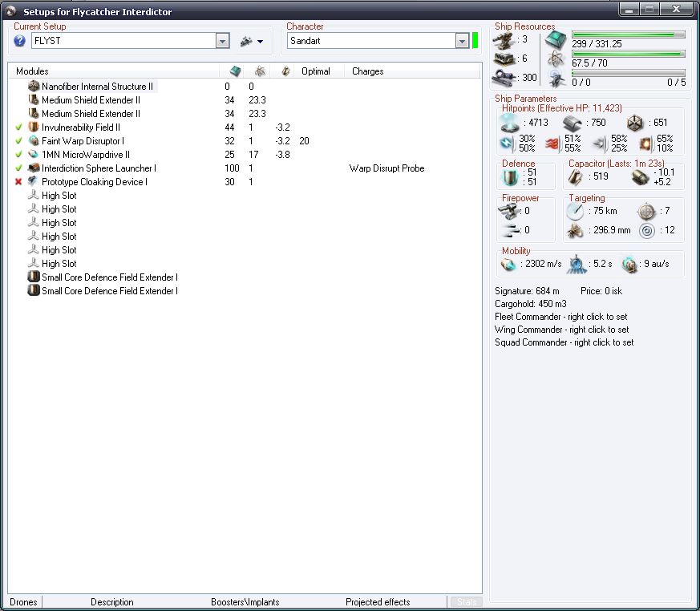Open the Character dropdown arrow
This screenshot has width=700, height=611.
click(462, 41)
